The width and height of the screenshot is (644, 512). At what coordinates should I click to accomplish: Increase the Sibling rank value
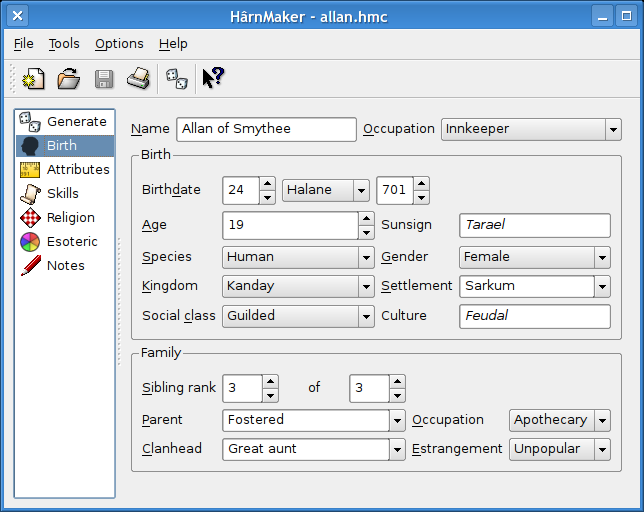click(x=270, y=381)
